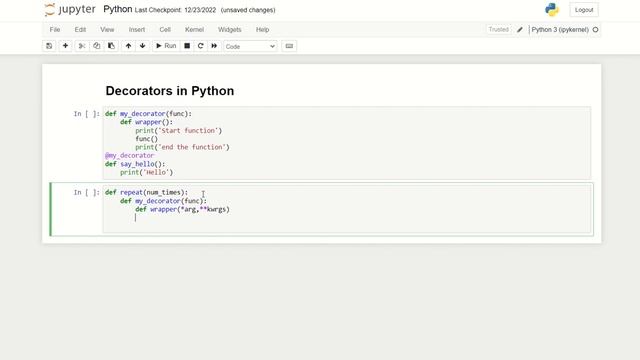
Task: Select the Decorators in Python heading cell
Action: [x=169, y=91]
